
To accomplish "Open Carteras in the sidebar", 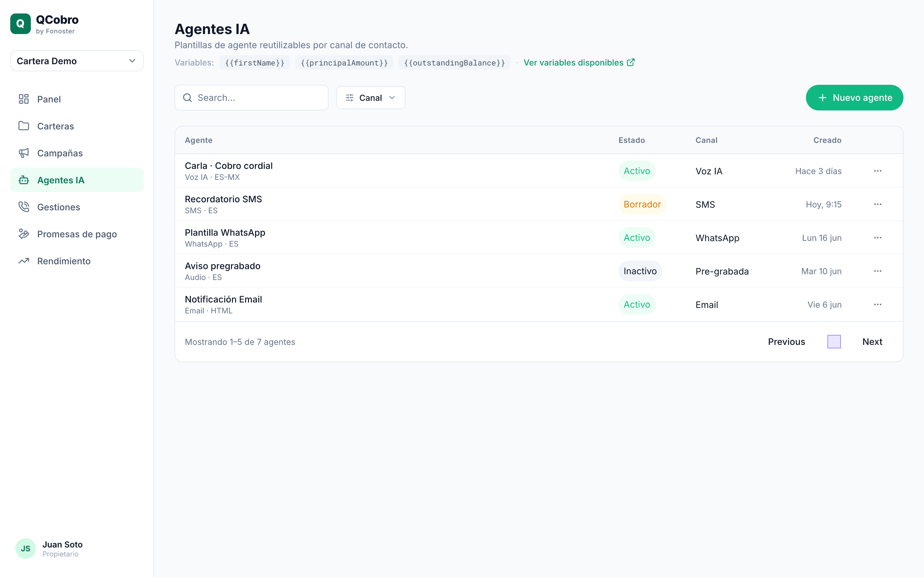I will tap(77, 126).
